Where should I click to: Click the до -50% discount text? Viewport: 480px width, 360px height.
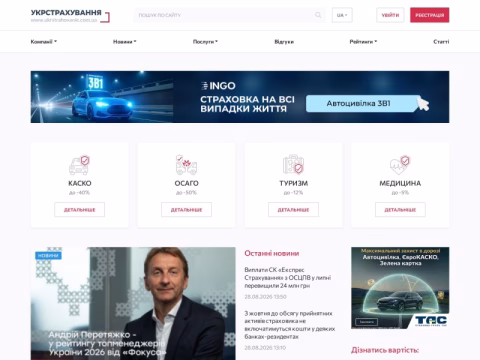(186, 193)
